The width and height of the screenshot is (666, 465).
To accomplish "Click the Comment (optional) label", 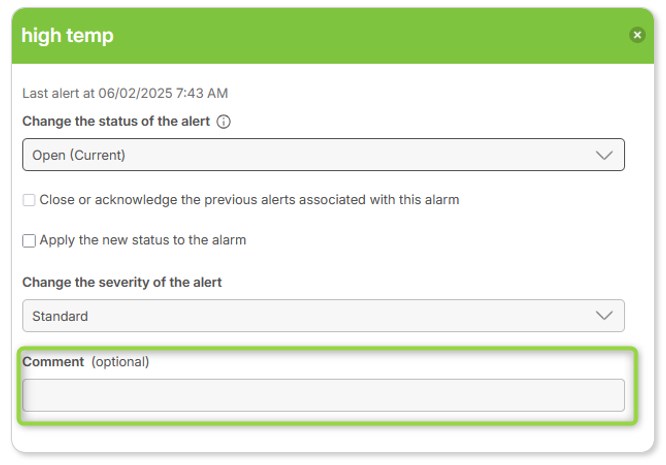I will [x=86, y=362].
